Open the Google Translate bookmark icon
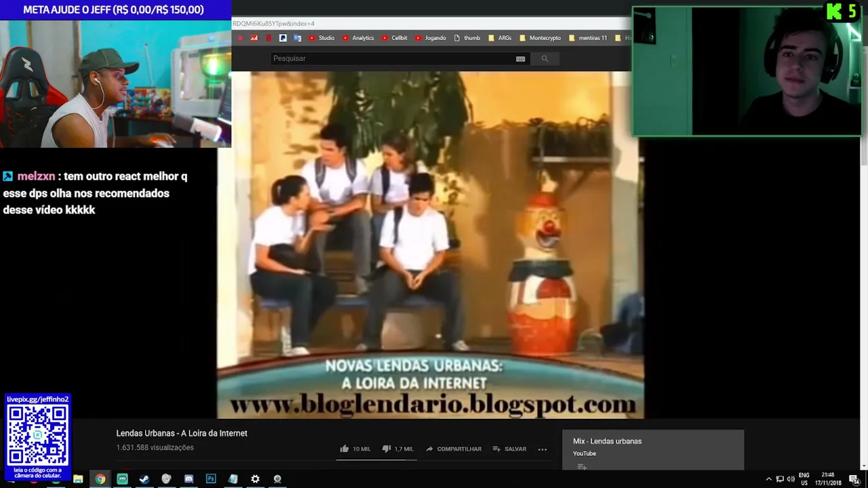868x488 pixels. (297, 38)
